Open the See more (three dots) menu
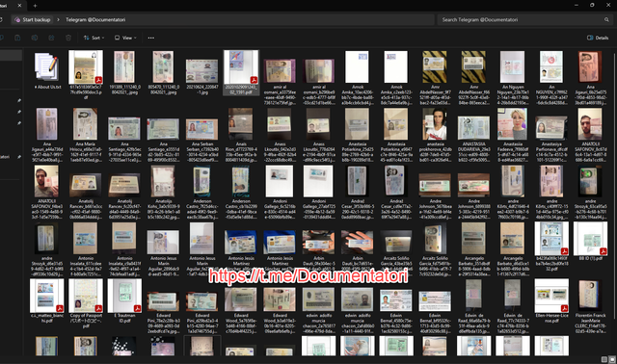Screen dimensions: 617x364 point(151,38)
